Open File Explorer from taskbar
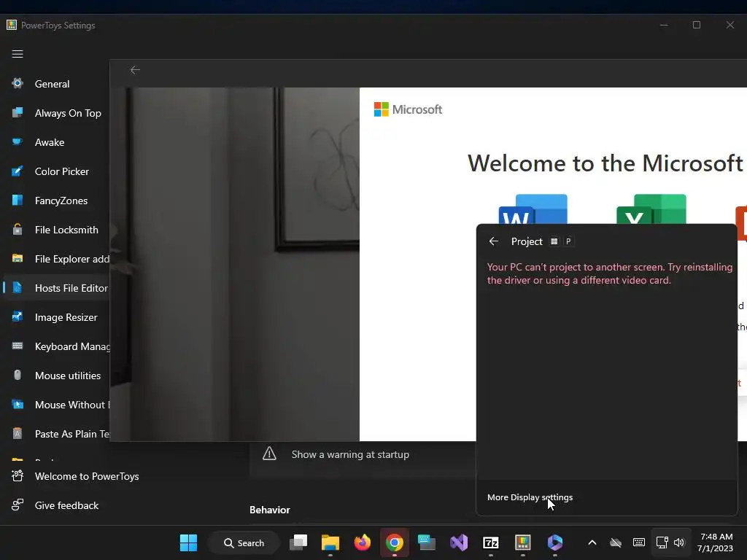The image size is (747, 560). (x=330, y=542)
